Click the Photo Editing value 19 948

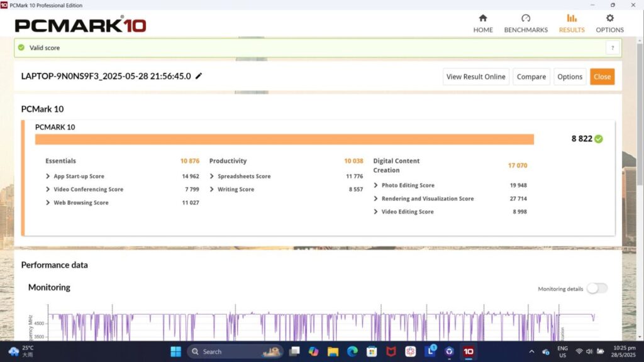pos(518,185)
